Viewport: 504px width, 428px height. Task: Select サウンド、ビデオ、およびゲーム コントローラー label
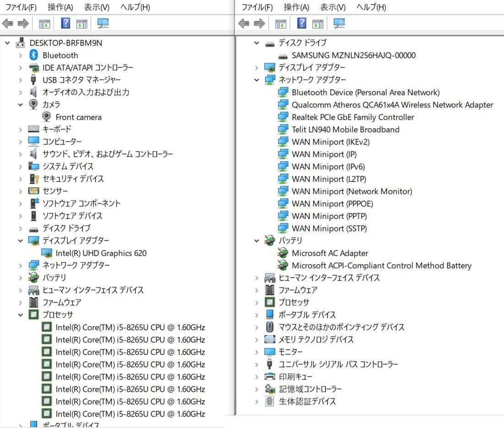[x=108, y=154]
